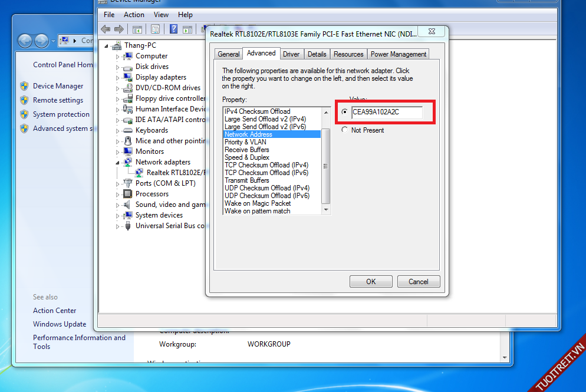Expand the System devices tree node
The image size is (586, 392).
[117, 216]
